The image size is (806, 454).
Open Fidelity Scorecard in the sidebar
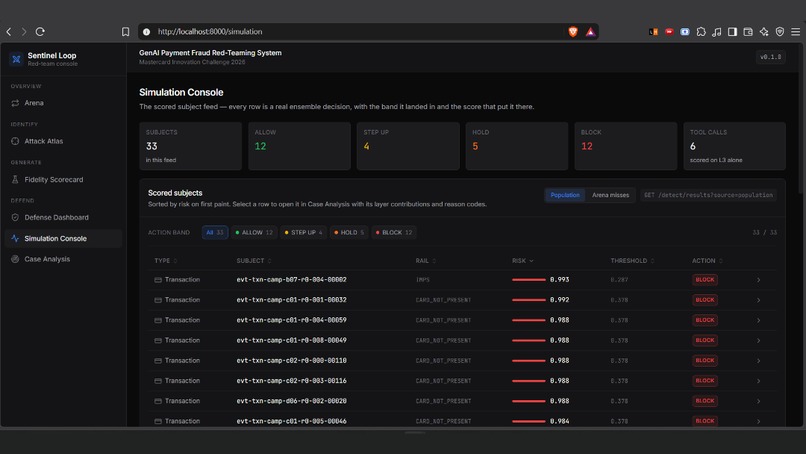coord(63,179)
